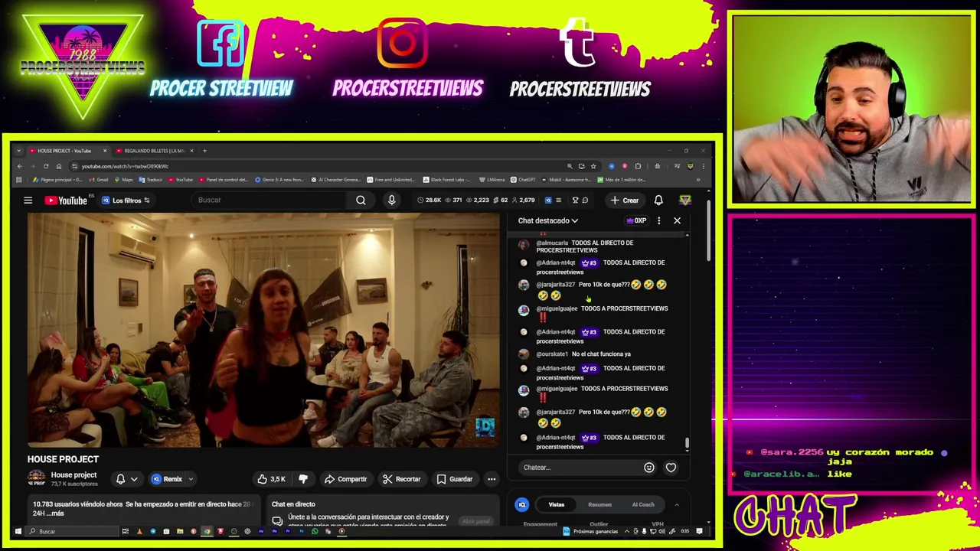Image resolution: width=980 pixels, height=551 pixels.
Task: Close the HOUSE PROJECT browser tab
Action: pyautogui.click(x=105, y=151)
